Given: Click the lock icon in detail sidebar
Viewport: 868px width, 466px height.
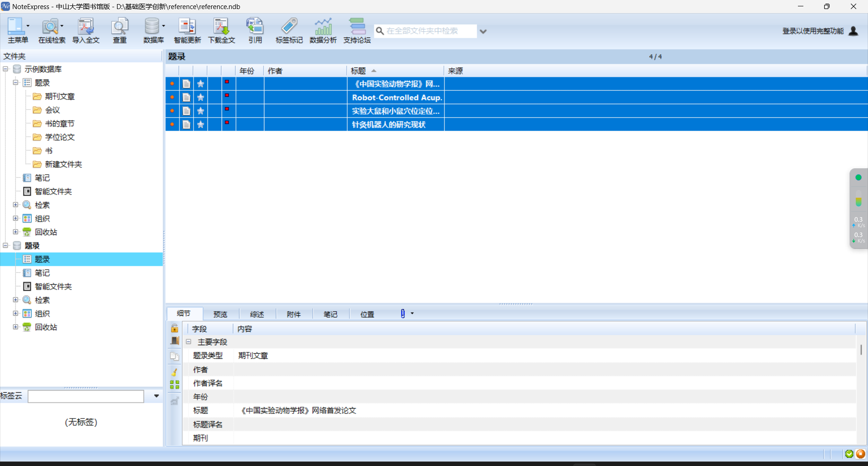Looking at the screenshot, I should click(x=175, y=328).
